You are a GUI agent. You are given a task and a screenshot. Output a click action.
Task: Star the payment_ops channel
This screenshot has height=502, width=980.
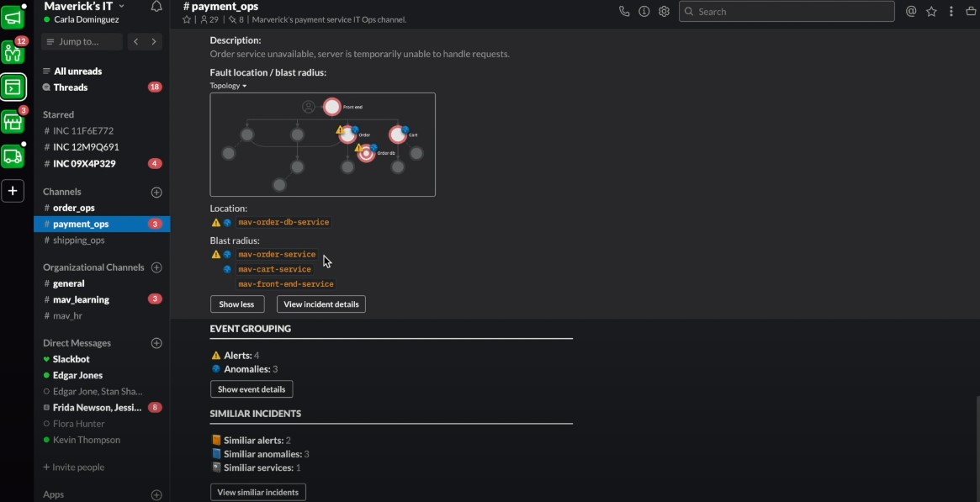pyautogui.click(x=186, y=20)
